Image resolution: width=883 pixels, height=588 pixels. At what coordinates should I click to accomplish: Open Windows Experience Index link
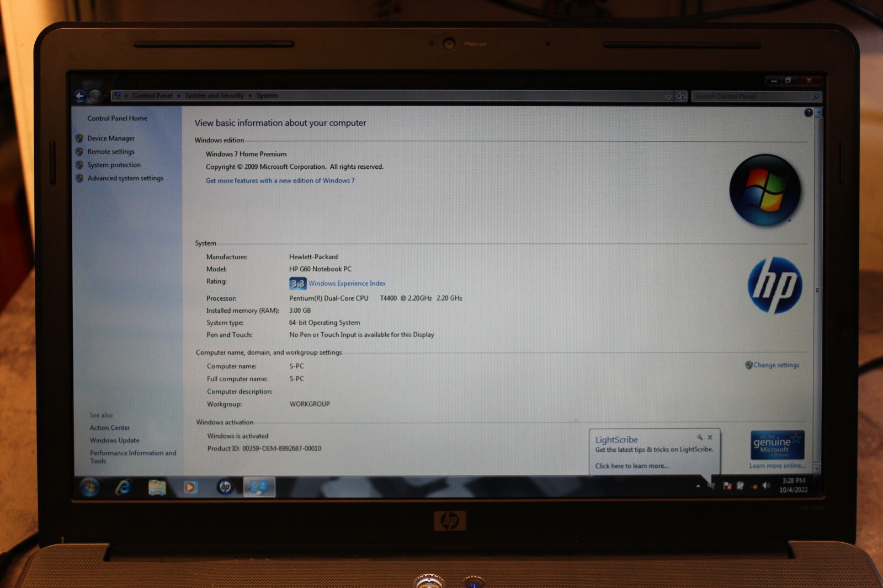pyautogui.click(x=347, y=284)
